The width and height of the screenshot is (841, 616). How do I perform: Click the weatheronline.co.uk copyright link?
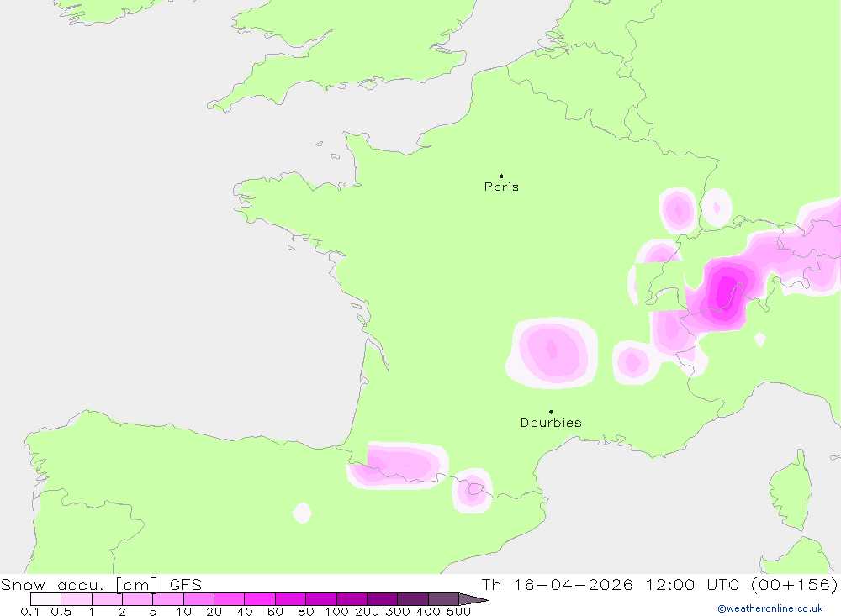click(770, 608)
